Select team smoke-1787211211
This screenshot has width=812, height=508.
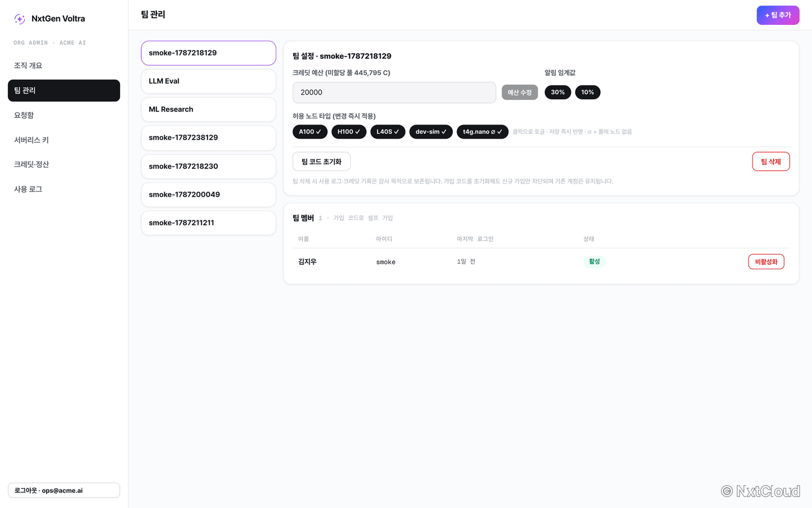tap(209, 223)
